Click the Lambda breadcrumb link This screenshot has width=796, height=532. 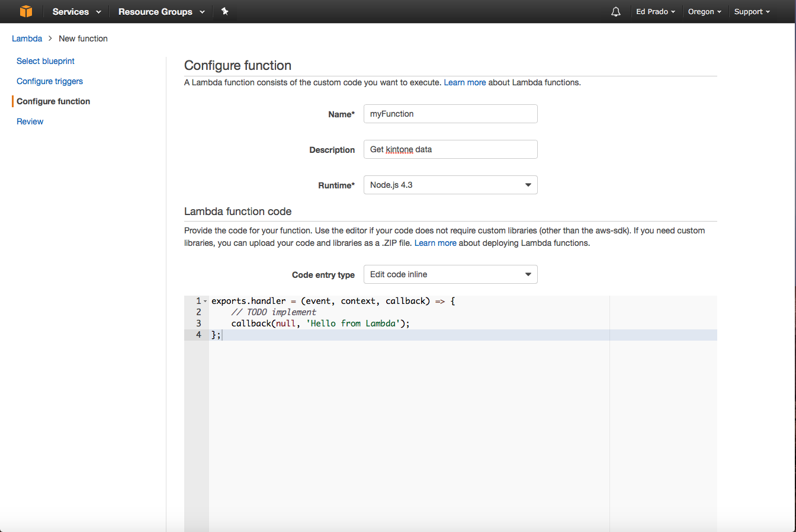point(27,39)
